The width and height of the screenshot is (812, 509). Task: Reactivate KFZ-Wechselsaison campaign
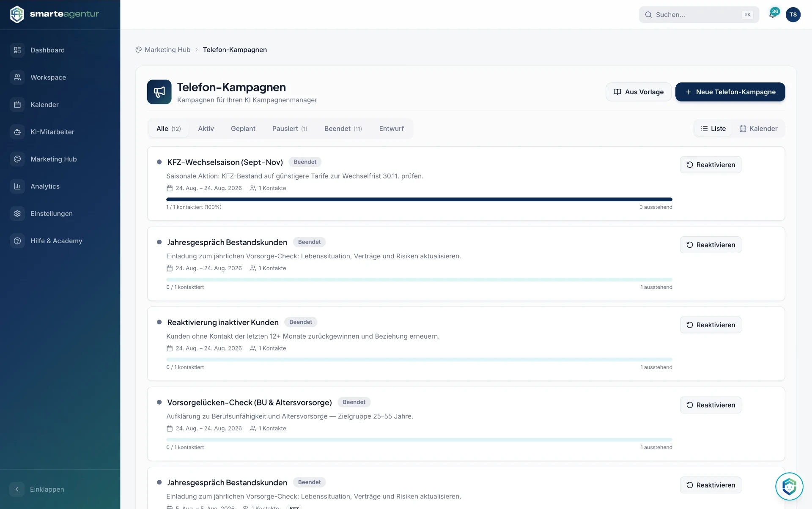click(710, 164)
